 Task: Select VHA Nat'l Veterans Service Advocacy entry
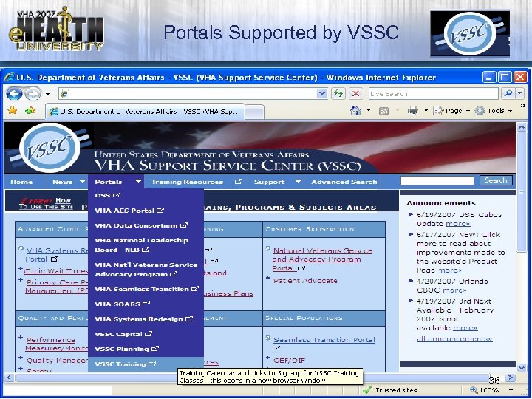(146, 270)
